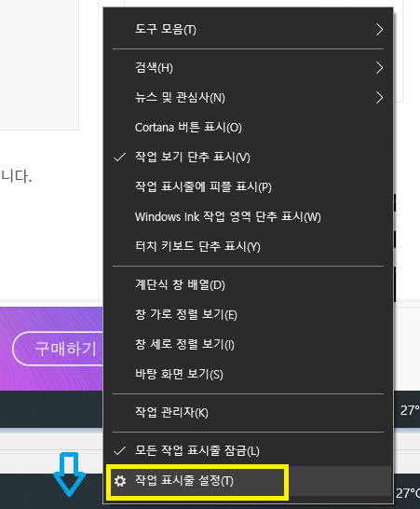Viewport: 420px width, 509px height.
Task: Toggle 터치 키보드 단추 표시(Y)
Action: pyautogui.click(x=248, y=247)
